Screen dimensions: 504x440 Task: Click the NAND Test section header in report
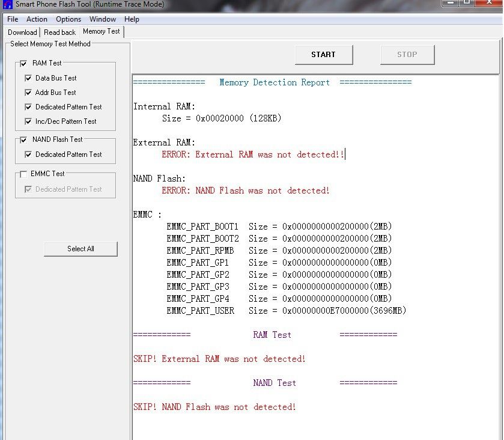274,383
